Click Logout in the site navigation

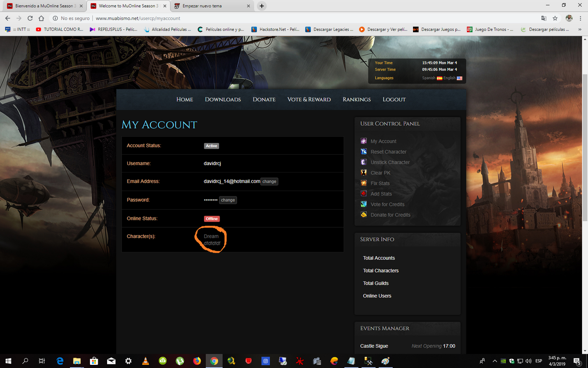394,99
